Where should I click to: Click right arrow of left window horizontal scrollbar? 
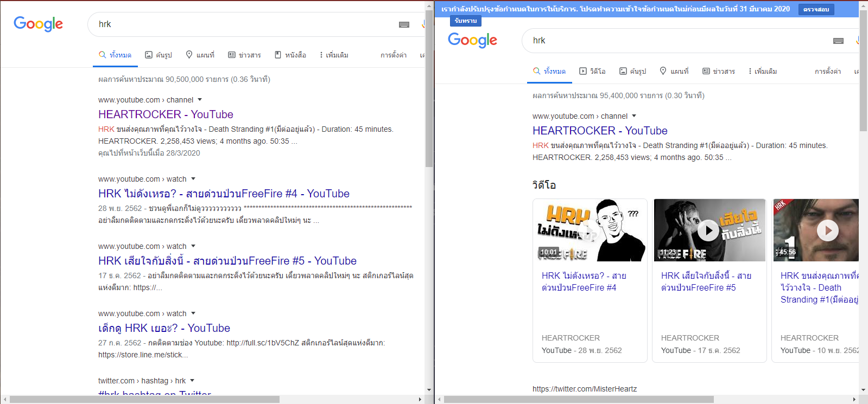pos(420,400)
